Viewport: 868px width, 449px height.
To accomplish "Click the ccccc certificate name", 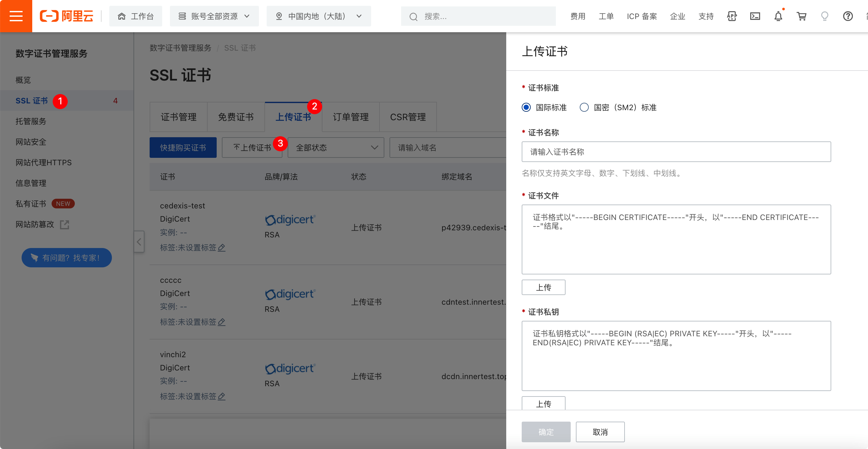I will [171, 280].
